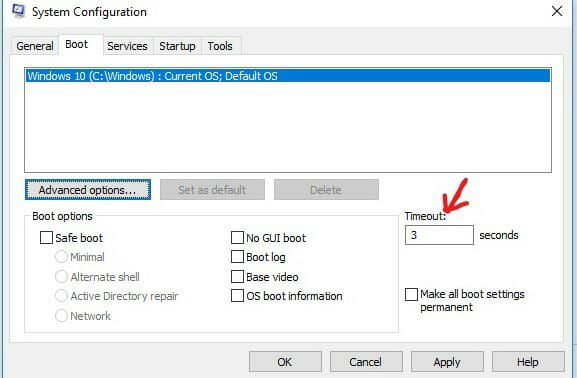This screenshot has width=577, height=378.
Task: Check Make all boot settings permanent
Action: (x=411, y=294)
